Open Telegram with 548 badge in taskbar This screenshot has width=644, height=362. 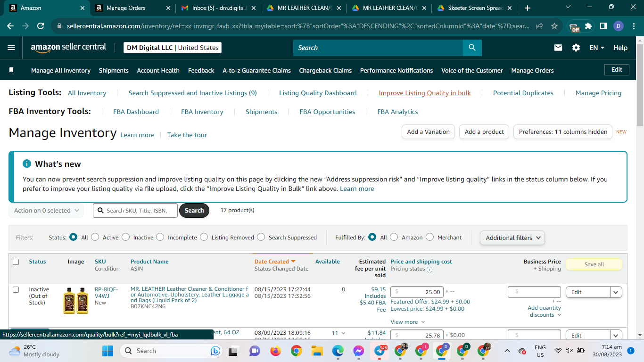coord(380,351)
